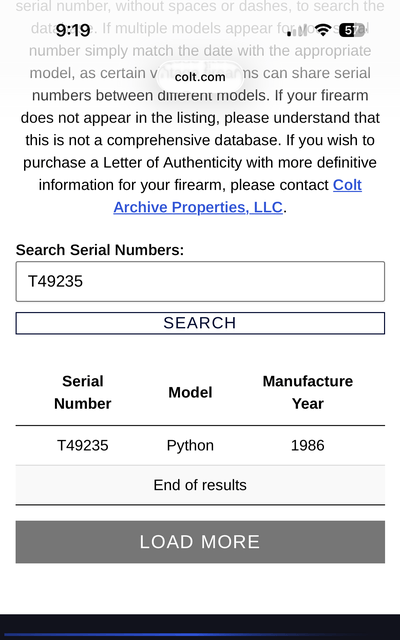Tap the 9:19 clock in status bar

point(73,30)
